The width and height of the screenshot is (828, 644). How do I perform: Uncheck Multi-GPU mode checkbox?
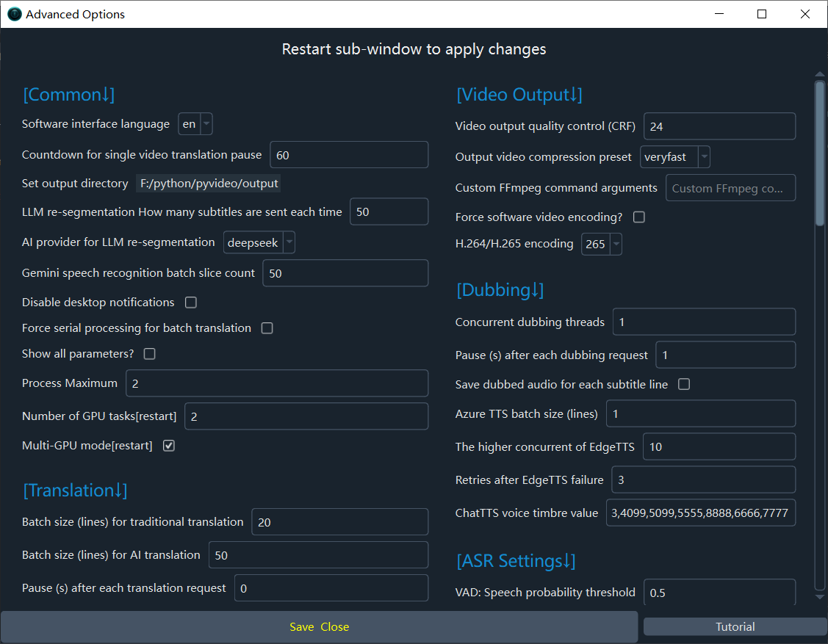point(169,446)
